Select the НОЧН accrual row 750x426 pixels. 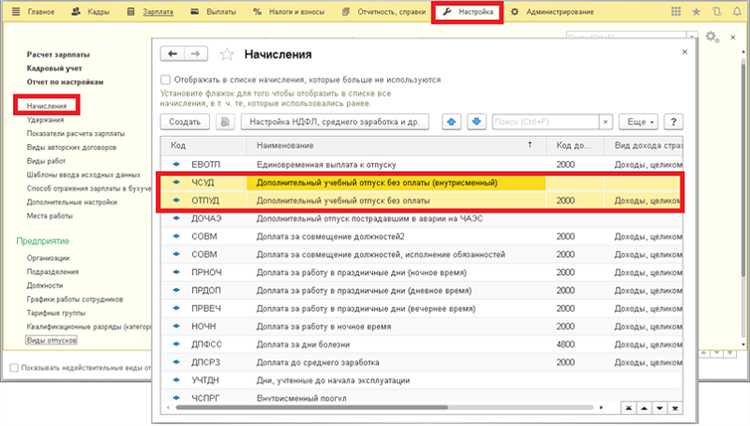(x=422, y=327)
